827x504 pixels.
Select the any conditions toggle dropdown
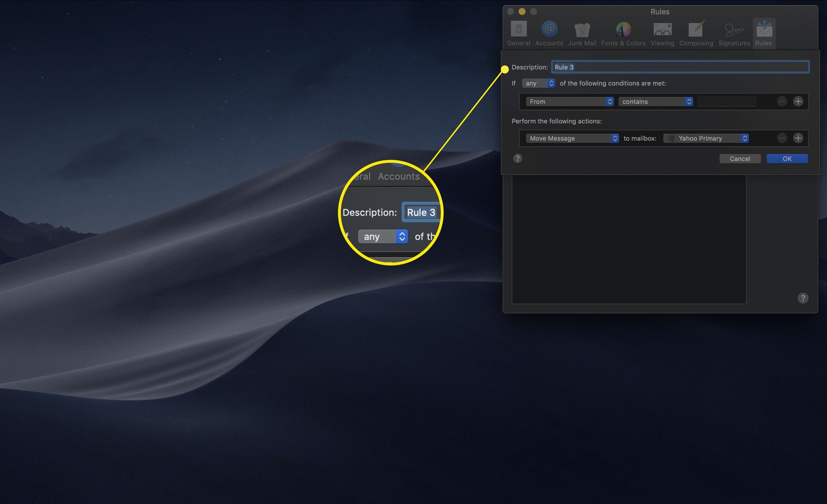point(537,83)
